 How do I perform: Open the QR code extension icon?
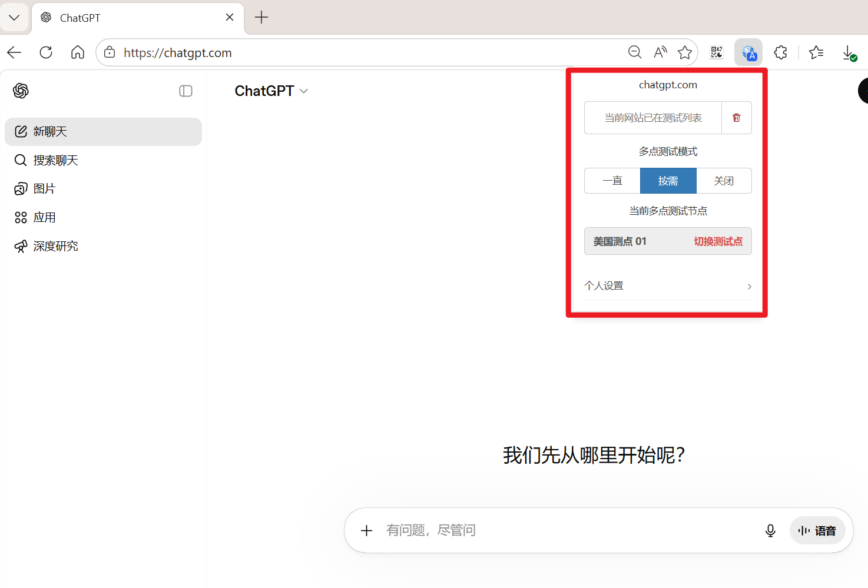point(717,52)
